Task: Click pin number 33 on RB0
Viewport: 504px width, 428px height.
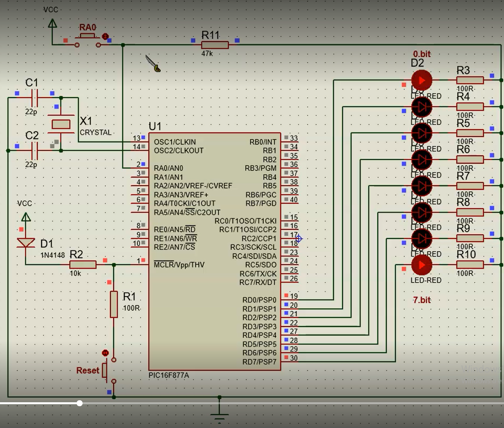Action: (x=294, y=138)
